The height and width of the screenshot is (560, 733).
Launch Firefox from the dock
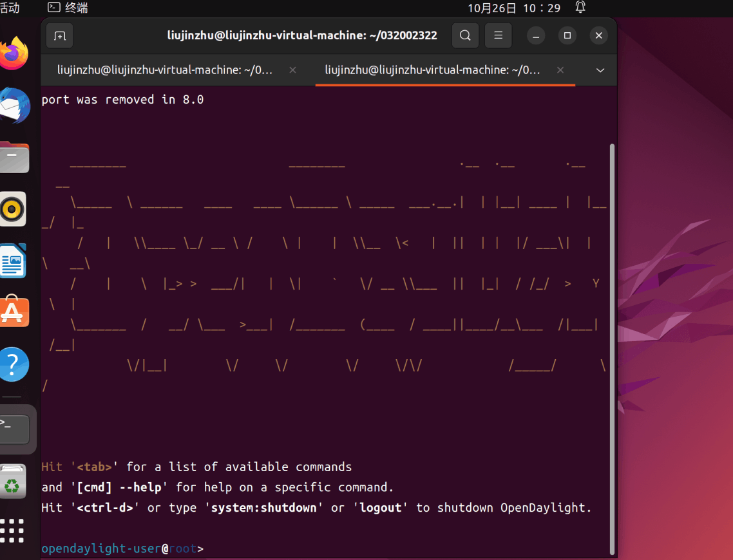coord(14,53)
